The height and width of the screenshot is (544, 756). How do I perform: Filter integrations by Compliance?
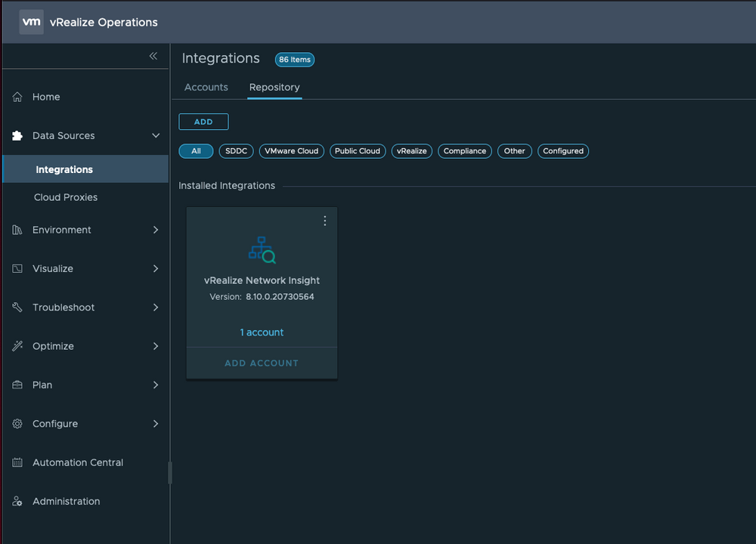click(x=465, y=151)
